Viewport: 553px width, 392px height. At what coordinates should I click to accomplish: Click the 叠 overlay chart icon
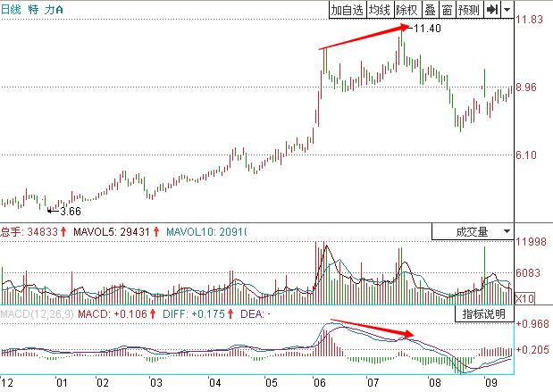pyautogui.click(x=429, y=10)
